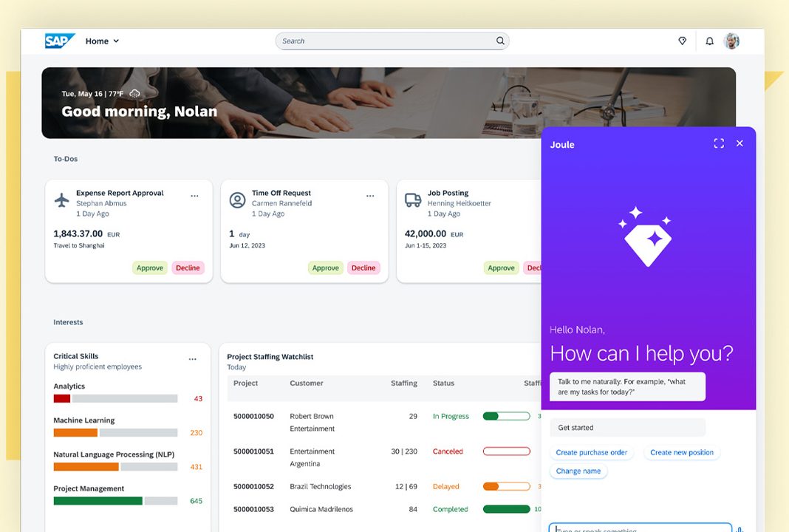The width and height of the screenshot is (789, 532).
Task: Click the 'Completed' status
Action: coord(451,509)
